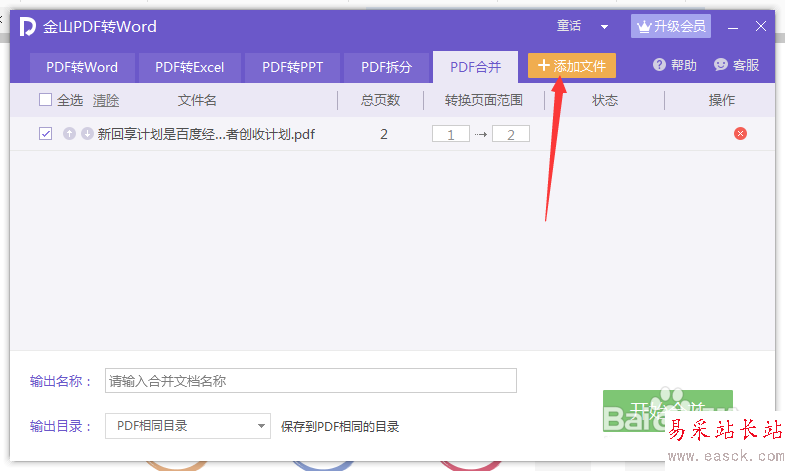Click the 状态 column header

pos(605,101)
